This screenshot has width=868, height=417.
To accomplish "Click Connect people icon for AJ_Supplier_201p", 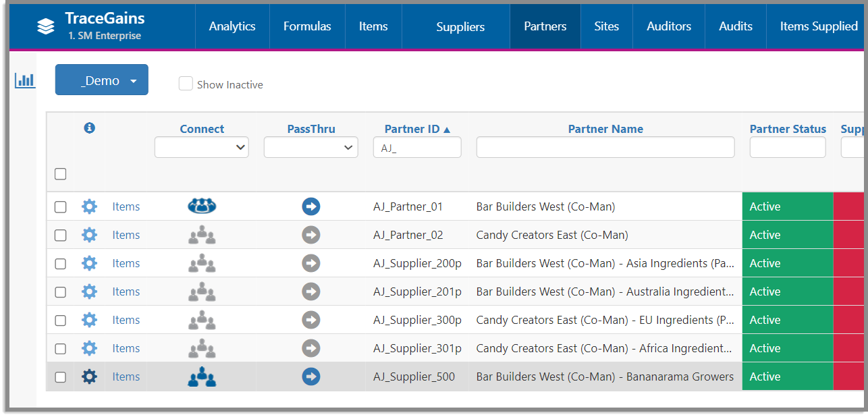I will point(202,291).
